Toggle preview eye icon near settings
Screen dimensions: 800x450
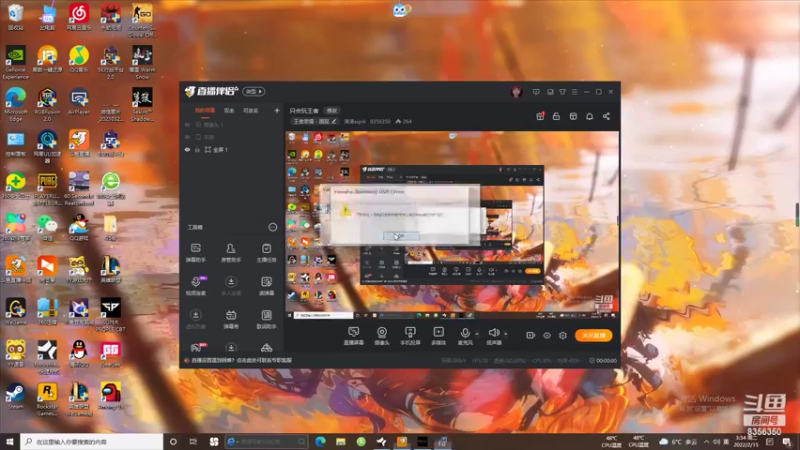coord(547,335)
